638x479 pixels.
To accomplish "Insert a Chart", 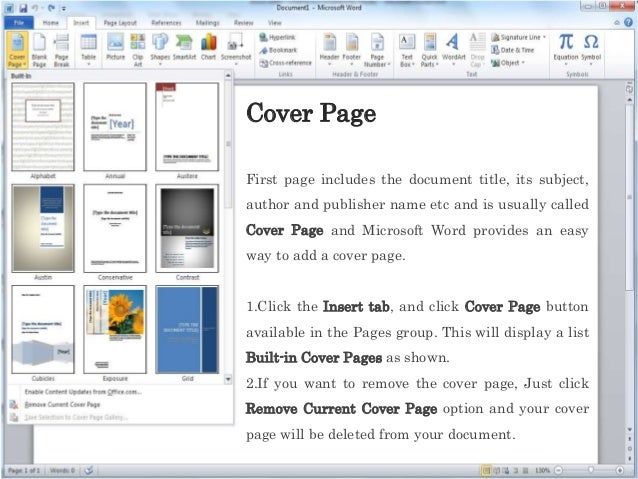I will click(208, 48).
